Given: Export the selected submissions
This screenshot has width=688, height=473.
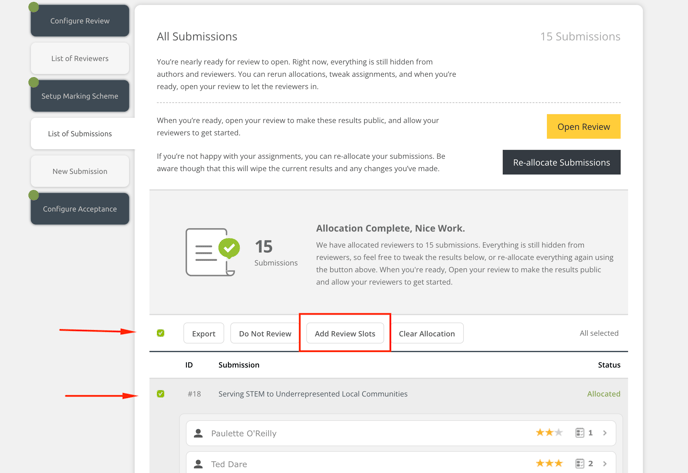Looking at the screenshot, I should [203, 333].
